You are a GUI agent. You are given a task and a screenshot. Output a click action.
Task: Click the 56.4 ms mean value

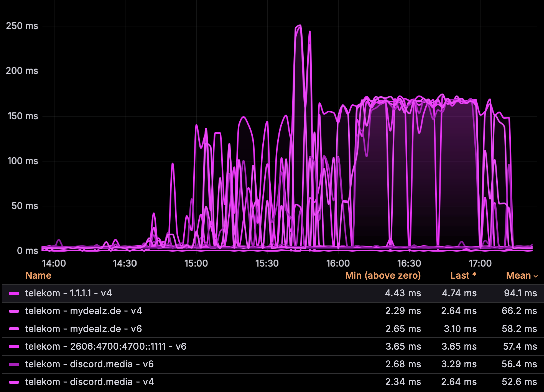coord(519,364)
